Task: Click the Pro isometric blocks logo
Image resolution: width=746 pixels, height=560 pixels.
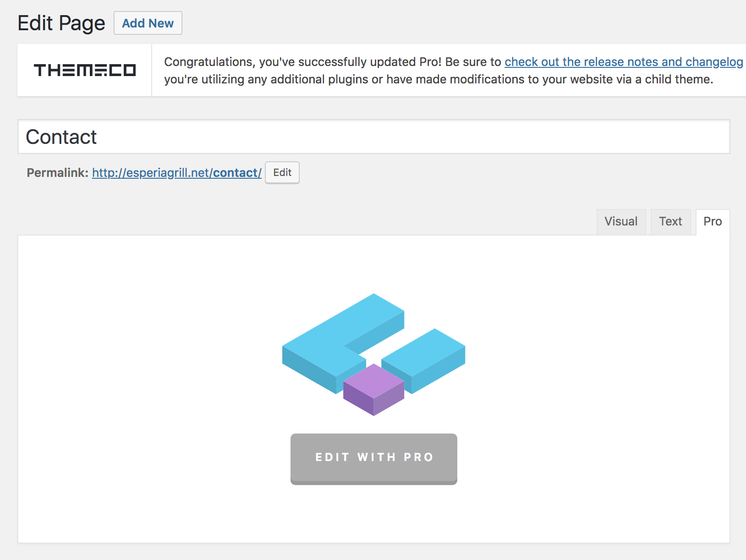Action: coord(373,355)
